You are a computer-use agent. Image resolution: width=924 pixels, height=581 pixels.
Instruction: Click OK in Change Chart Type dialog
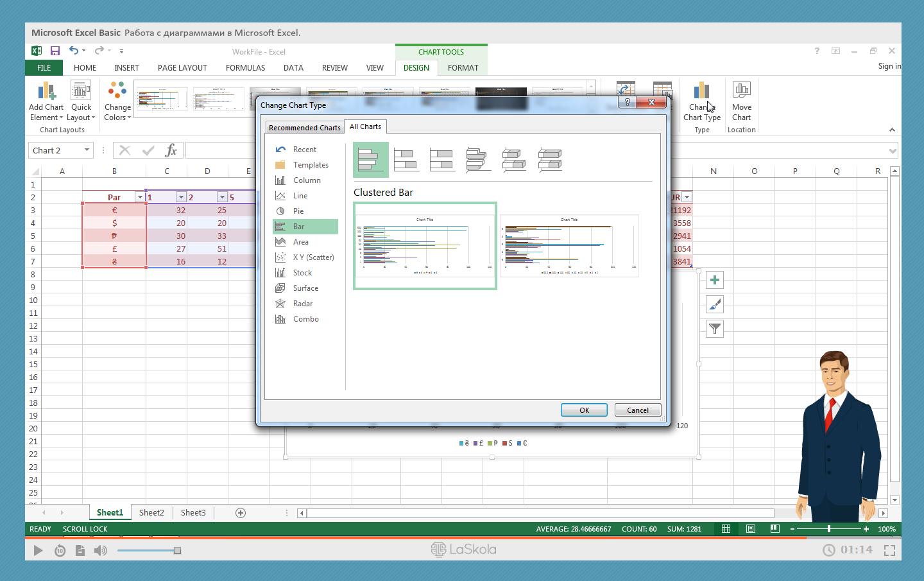pyautogui.click(x=584, y=410)
